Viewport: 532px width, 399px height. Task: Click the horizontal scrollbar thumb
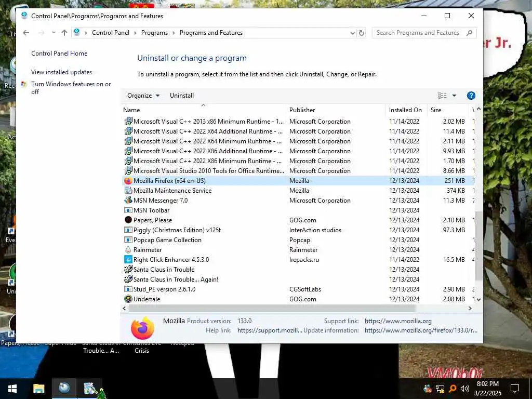pyautogui.click(x=272, y=309)
